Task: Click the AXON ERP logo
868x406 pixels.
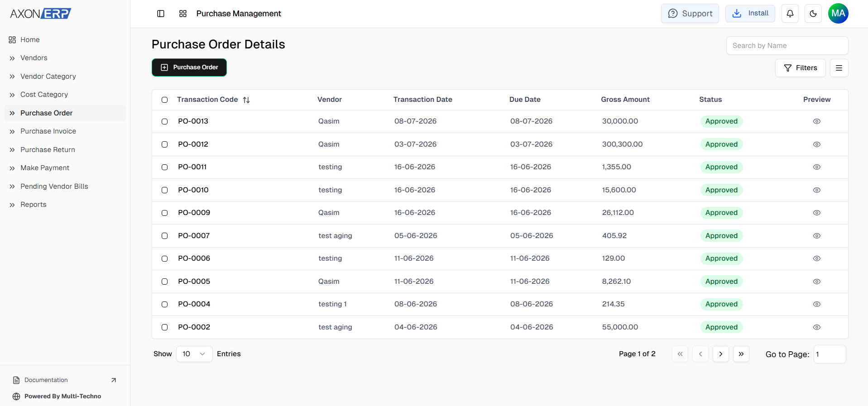Action: [x=41, y=14]
